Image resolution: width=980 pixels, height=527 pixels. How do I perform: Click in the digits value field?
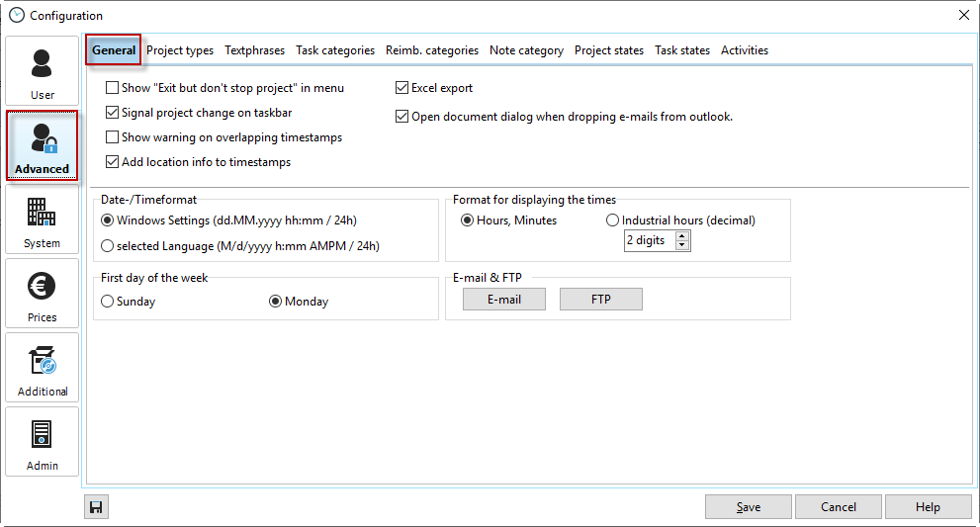648,241
